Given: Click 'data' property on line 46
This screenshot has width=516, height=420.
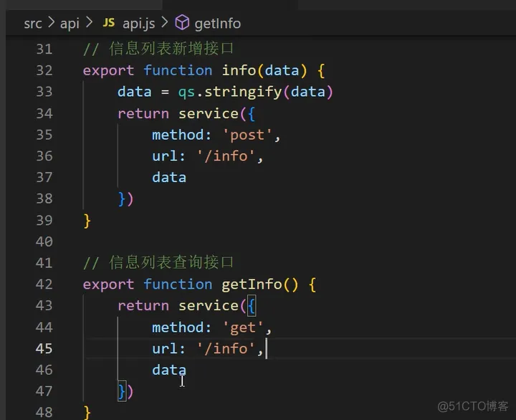Looking at the screenshot, I should point(169,370).
